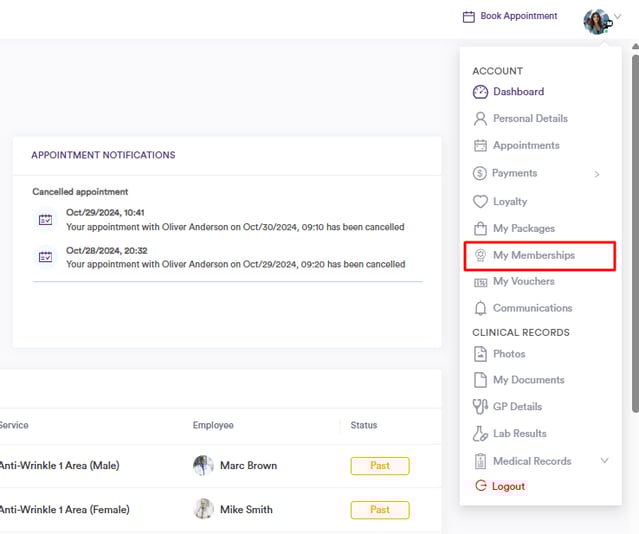Click the Lab Results flask icon
639x534 pixels.
[480, 434]
